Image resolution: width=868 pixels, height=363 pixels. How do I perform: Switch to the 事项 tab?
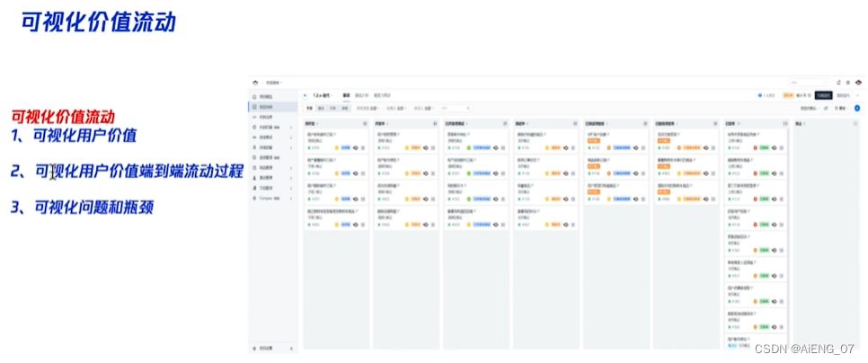point(346,95)
